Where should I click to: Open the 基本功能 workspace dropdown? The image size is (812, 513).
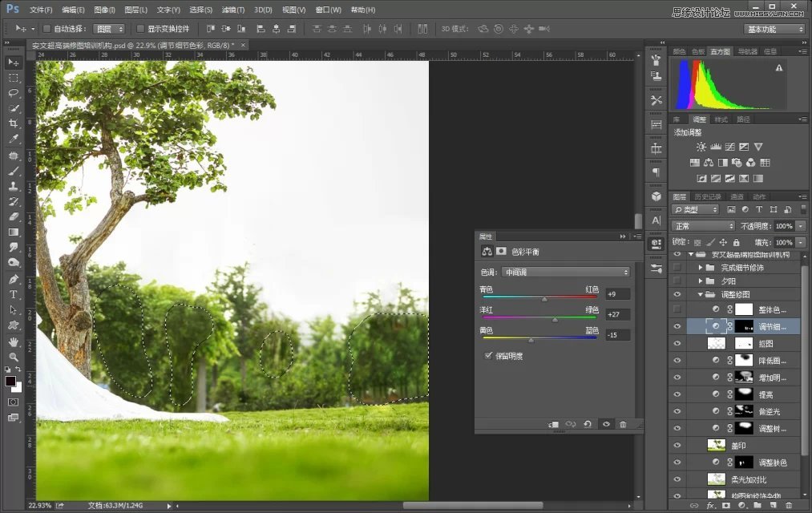click(774, 29)
